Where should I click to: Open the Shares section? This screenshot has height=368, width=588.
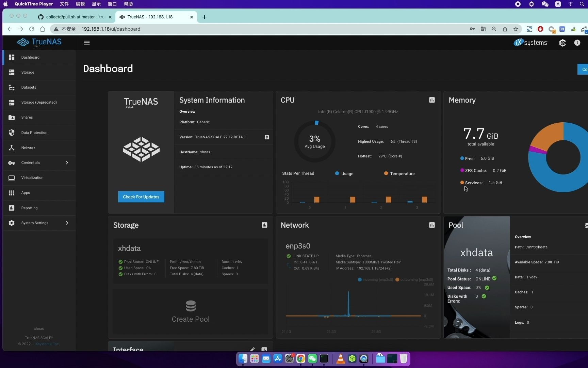click(39, 117)
